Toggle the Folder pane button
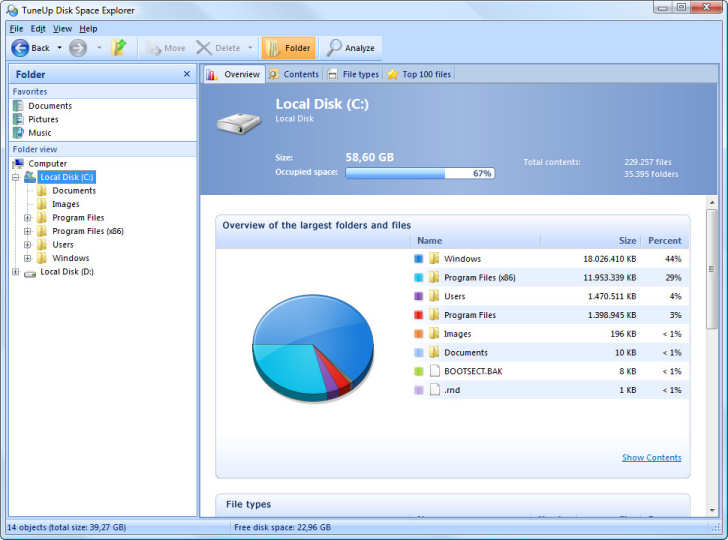Viewport: 728px width, 540px height. pyautogui.click(x=288, y=48)
